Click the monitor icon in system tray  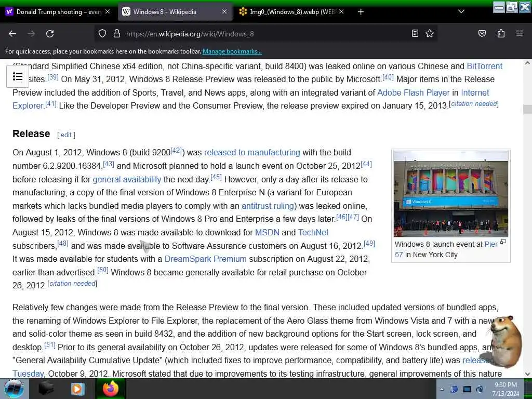[467, 389]
